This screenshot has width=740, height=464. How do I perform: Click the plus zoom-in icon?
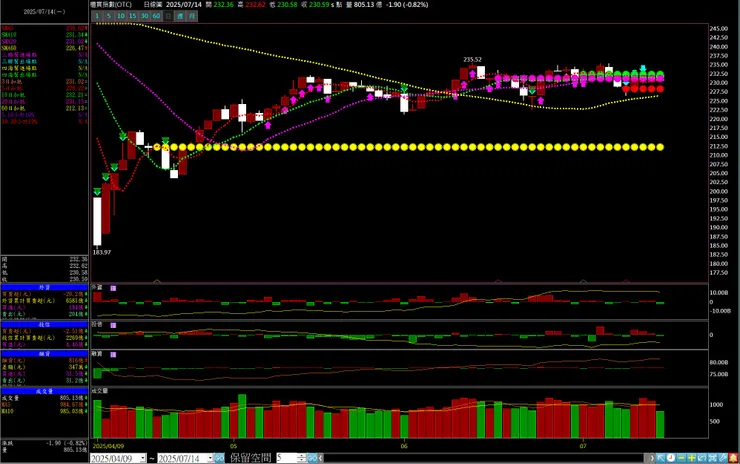coord(691,458)
